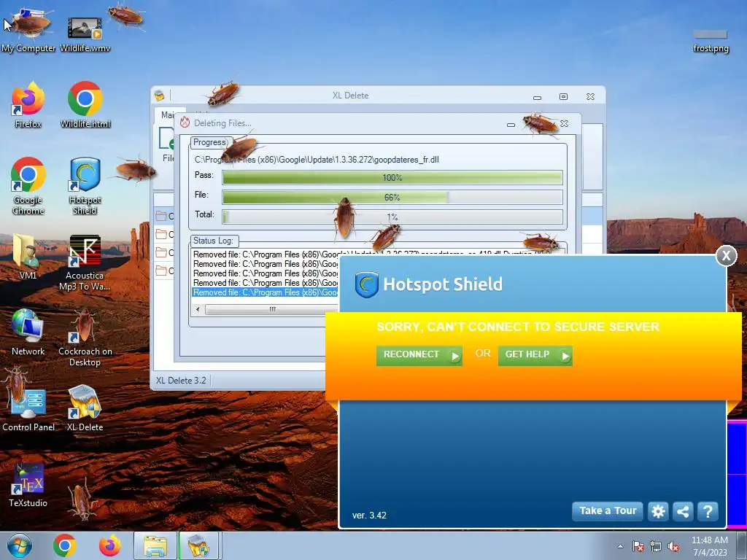This screenshot has height=560, width=747.
Task: Maximize the XL Delete window
Action: coord(564,97)
